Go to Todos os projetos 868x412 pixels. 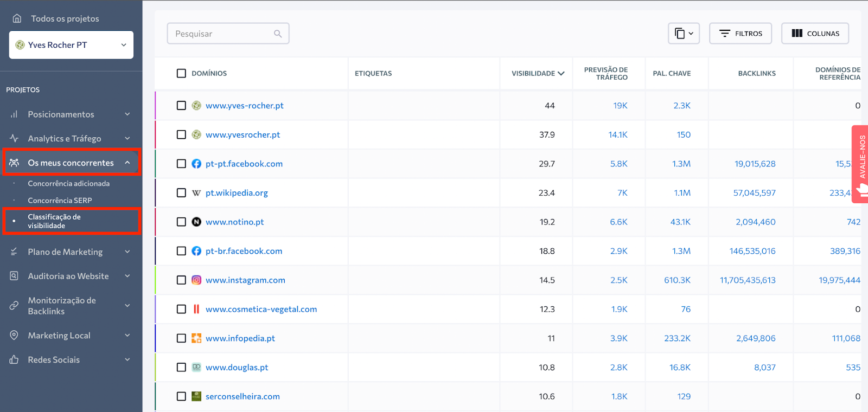65,18
